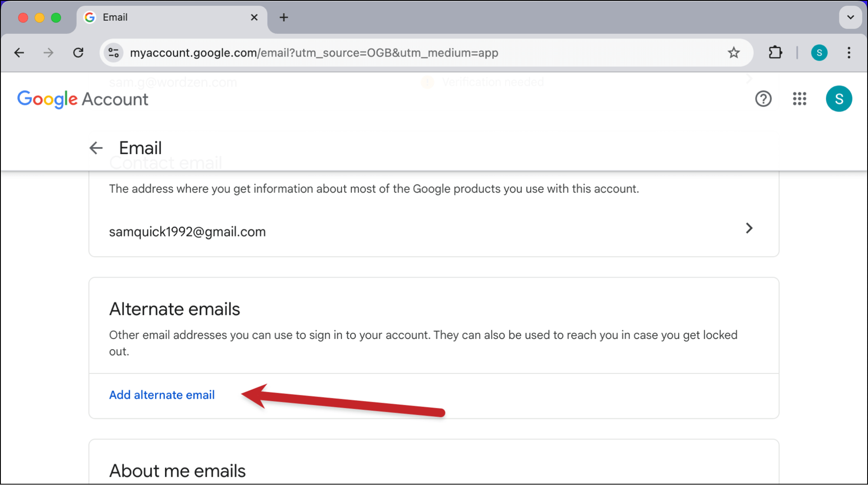Image resolution: width=868 pixels, height=485 pixels.
Task: Click Add alternate email link
Action: 162,395
